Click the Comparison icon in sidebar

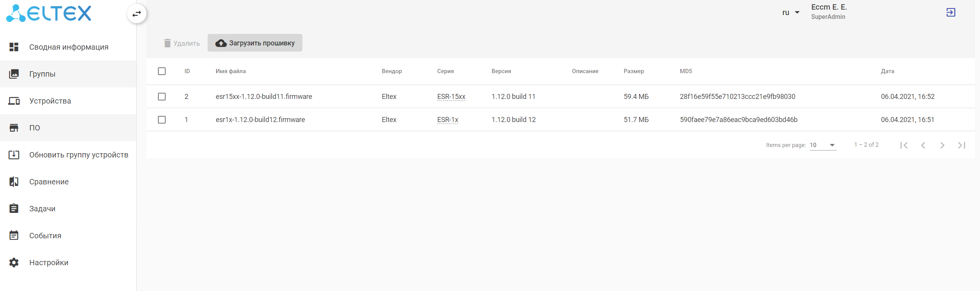14,182
